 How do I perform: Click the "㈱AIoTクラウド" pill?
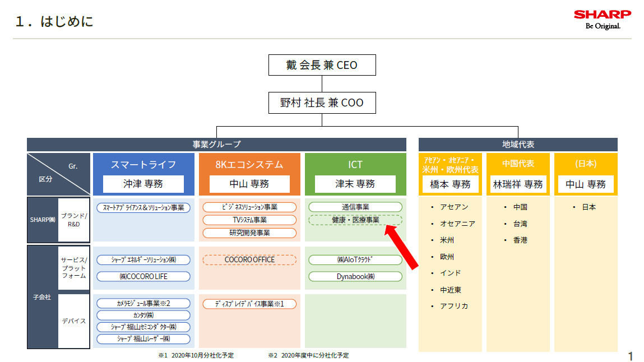[x=355, y=260]
